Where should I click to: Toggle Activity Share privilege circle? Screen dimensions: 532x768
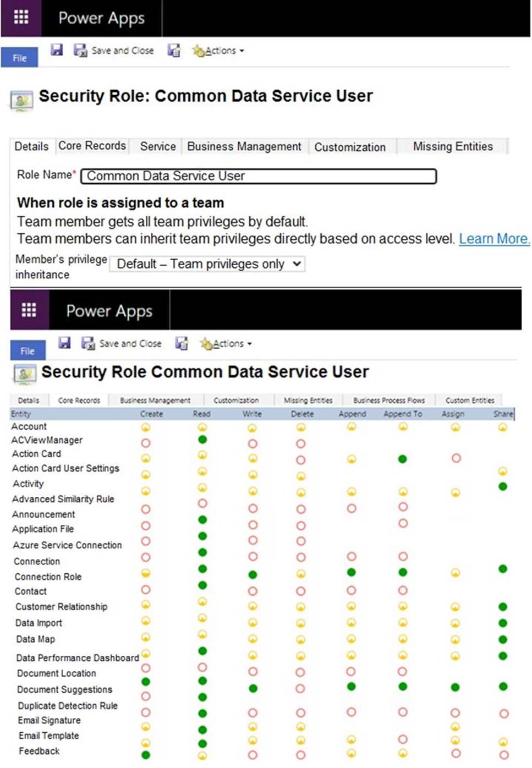(x=502, y=486)
